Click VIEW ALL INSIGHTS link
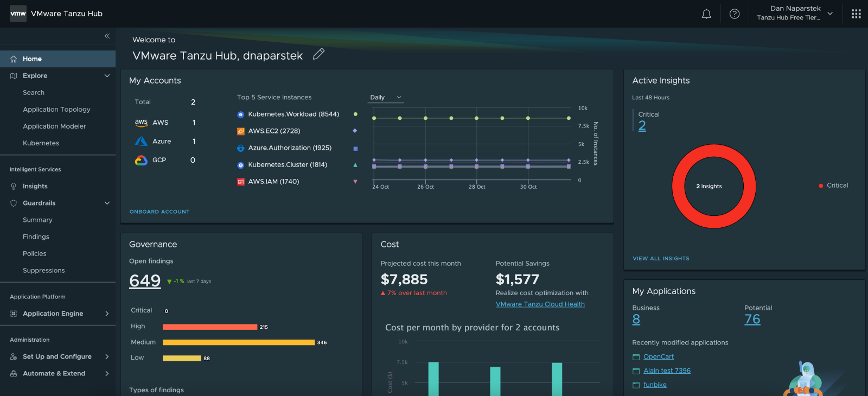Viewport: 868px width, 396px height. [661, 259]
